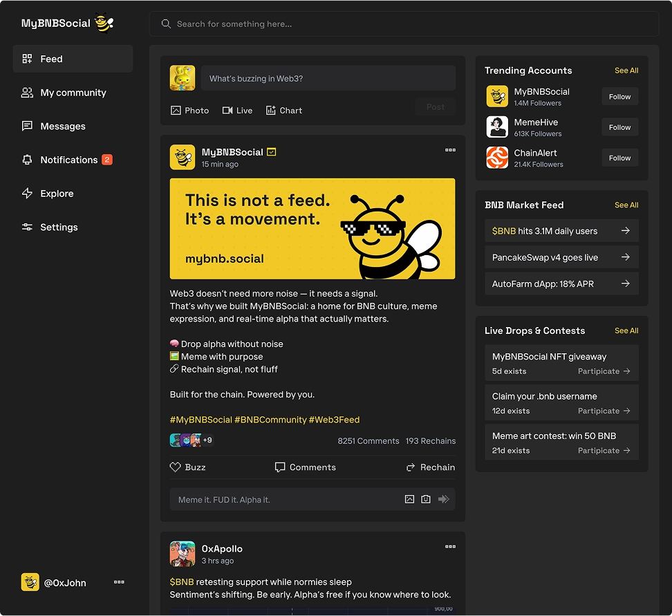The image size is (672, 616).
Task: Open the yellow movement banner image
Action: (312, 229)
